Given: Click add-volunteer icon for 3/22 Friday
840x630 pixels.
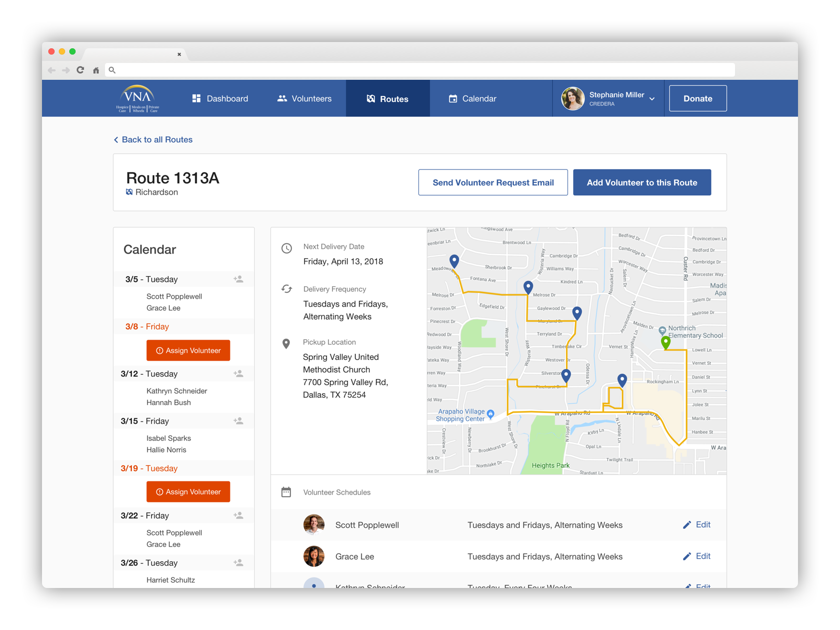Looking at the screenshot, I should (238, 516).
